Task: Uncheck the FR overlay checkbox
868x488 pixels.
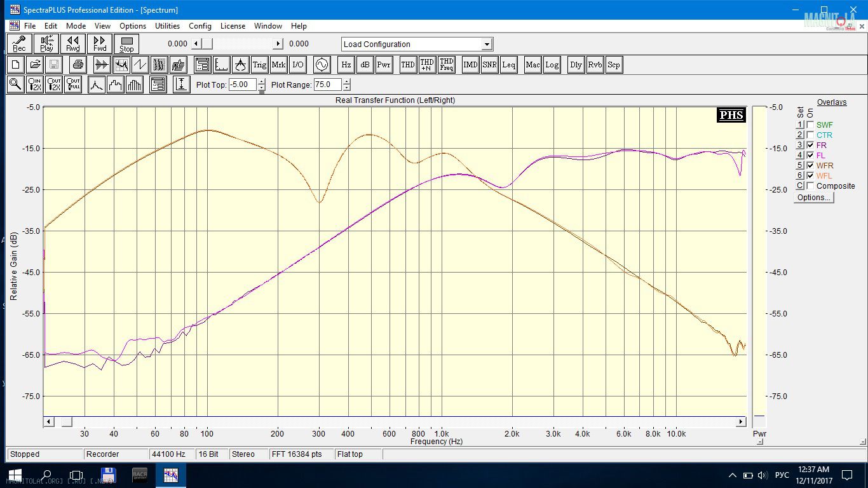Action: (x=810, y=146)
